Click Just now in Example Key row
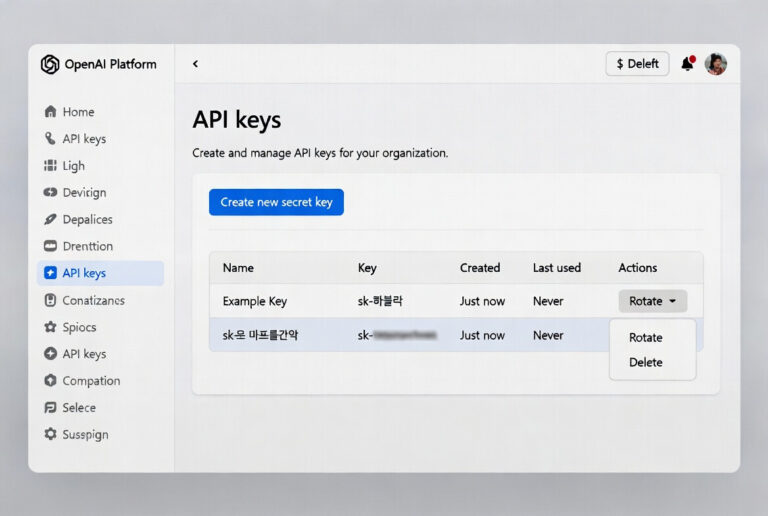The height and width of the screenshot is (516, 768). [x=482, y=301]
